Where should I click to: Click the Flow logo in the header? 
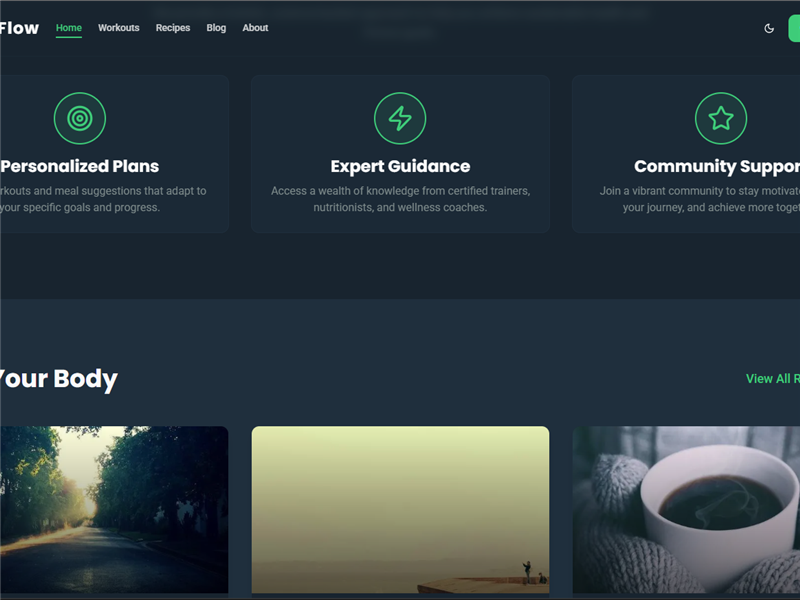pyautogui.click(x=19, y=28)
